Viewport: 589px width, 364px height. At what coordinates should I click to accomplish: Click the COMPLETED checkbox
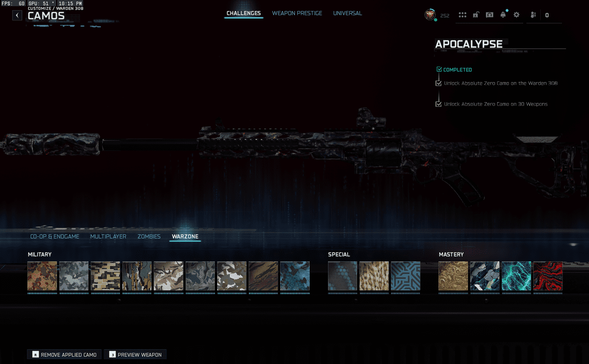[x=439, y=69]
